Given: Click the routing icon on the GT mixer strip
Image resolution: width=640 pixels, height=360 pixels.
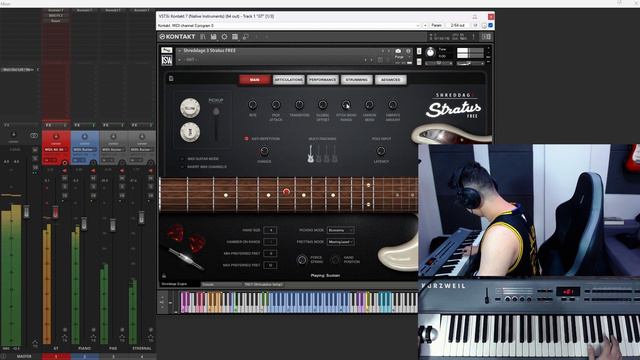Looking at the screenshot, I should (x=64, y=338).
